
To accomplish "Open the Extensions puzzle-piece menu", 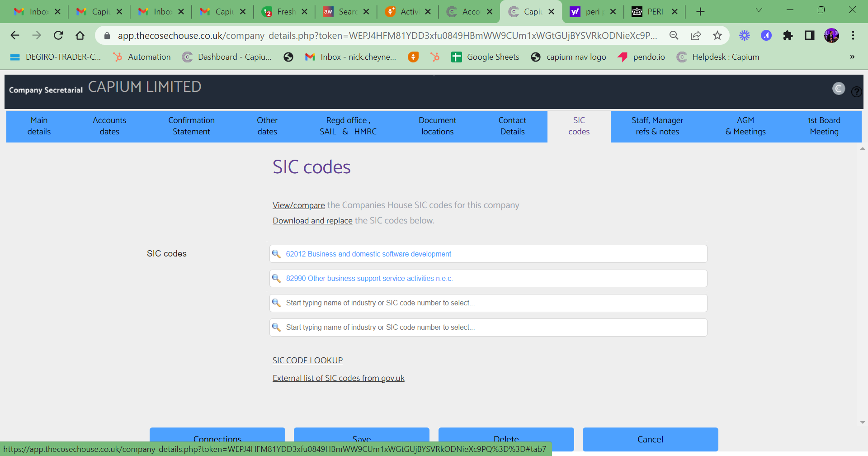I will [x=788, y=35].
